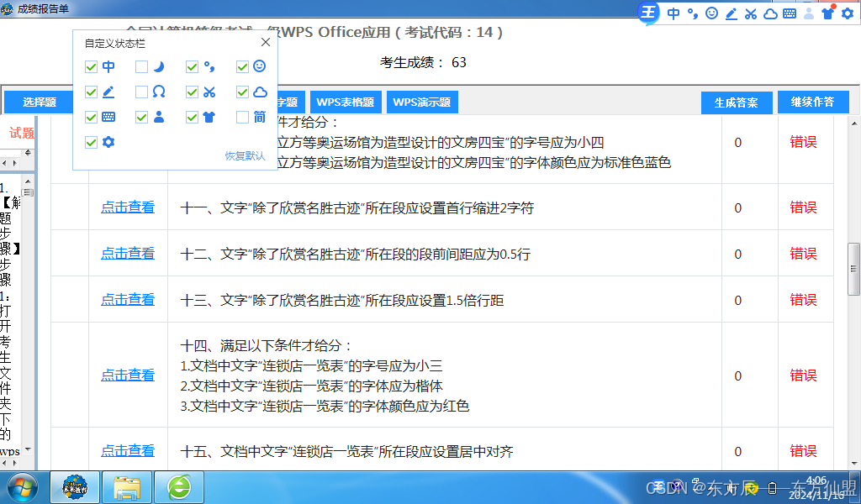The height and width of the screenshot is (504, 861).
Task: Switch to the WPS表格题 tab
Action: [x=346, y=102]
